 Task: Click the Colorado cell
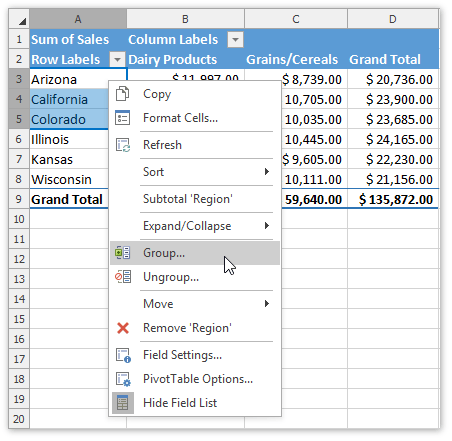click(x=69, y=119)
